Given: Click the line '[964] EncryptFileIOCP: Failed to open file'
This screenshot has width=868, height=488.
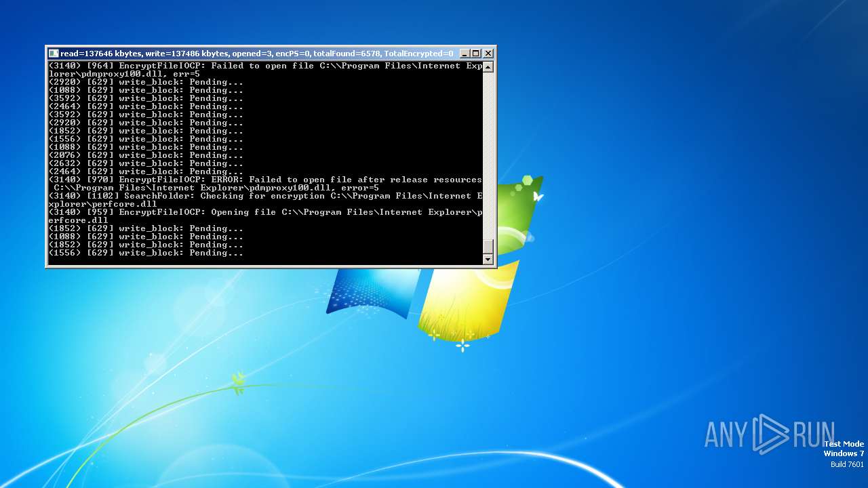Looking at the screenshot, I should tap(265, 66).
